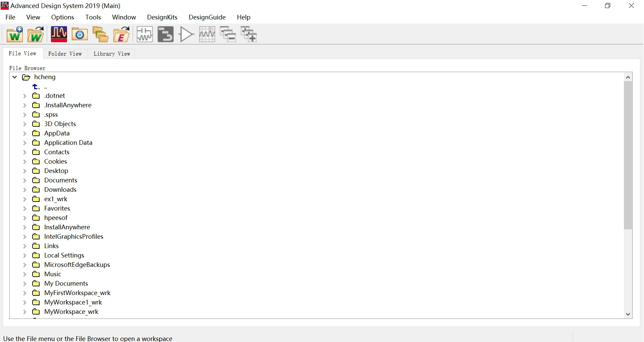The width and height of the screenshot is (644, 342).
Task: Open the Options menu
Action: pyautogui.click(x=63, y=17)
